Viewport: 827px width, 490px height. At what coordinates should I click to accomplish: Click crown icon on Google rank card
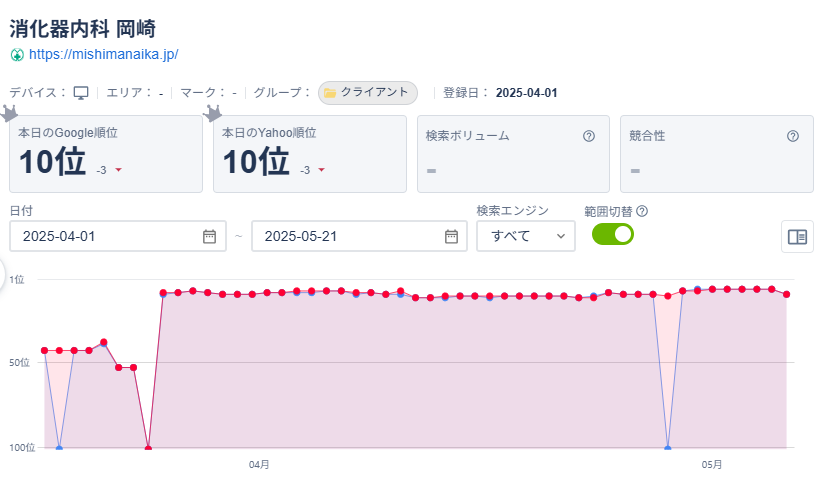tap(9, 113)
